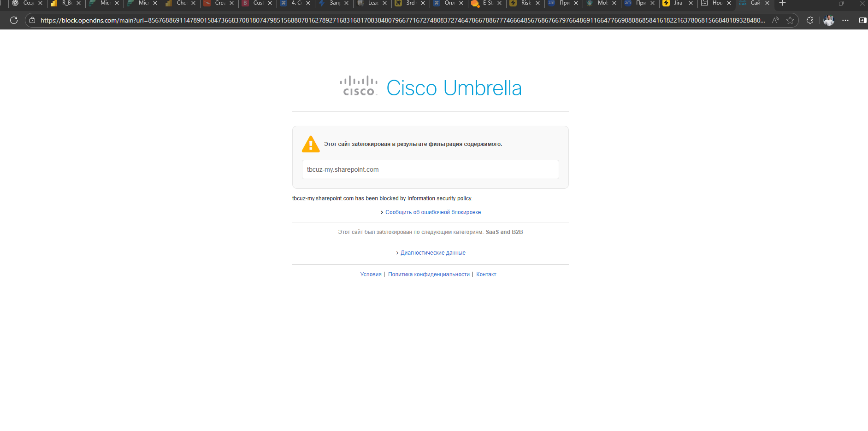868x431 pixels.
Task: Open the three-dot Settings and more menu
Action: click(845, 20)
